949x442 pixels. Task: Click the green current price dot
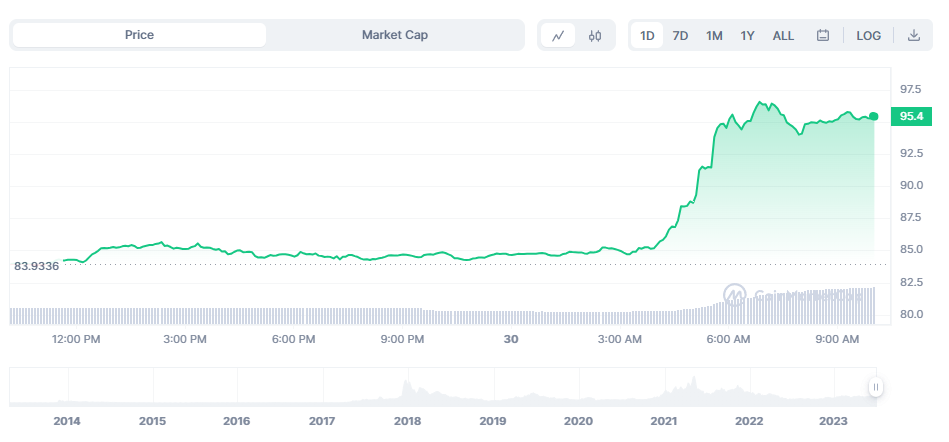(x=874, y=117)
